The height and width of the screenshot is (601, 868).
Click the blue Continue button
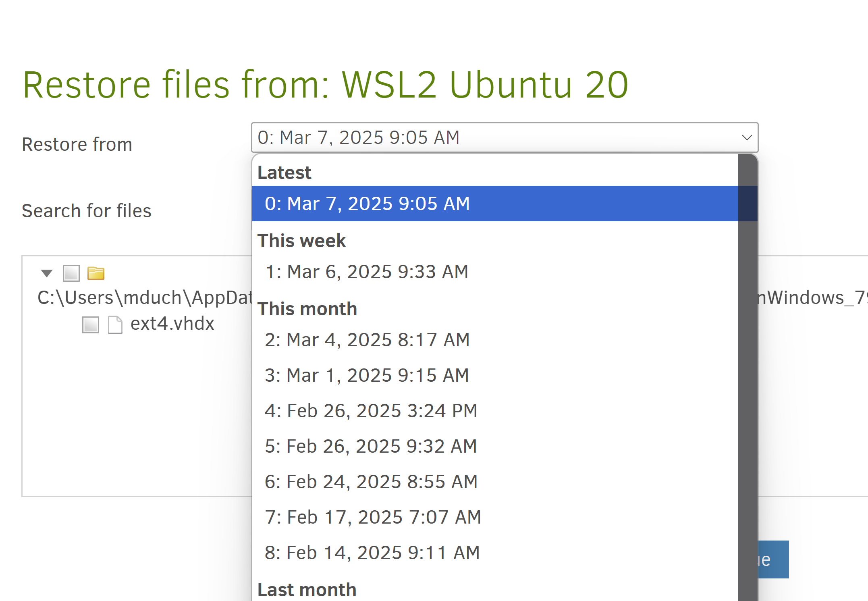(x=773, y=559)
